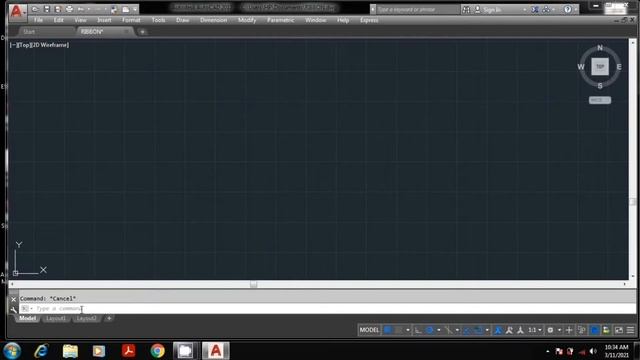
Task: Switch to the Layout2 tab
Action: tap(87, 318)
